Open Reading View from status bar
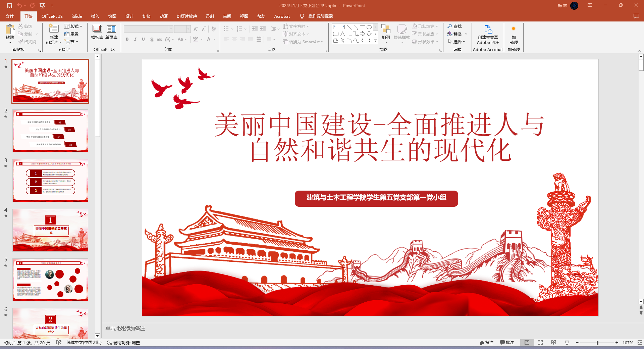The width and height of the screenshot is (644, 349). 553,343
